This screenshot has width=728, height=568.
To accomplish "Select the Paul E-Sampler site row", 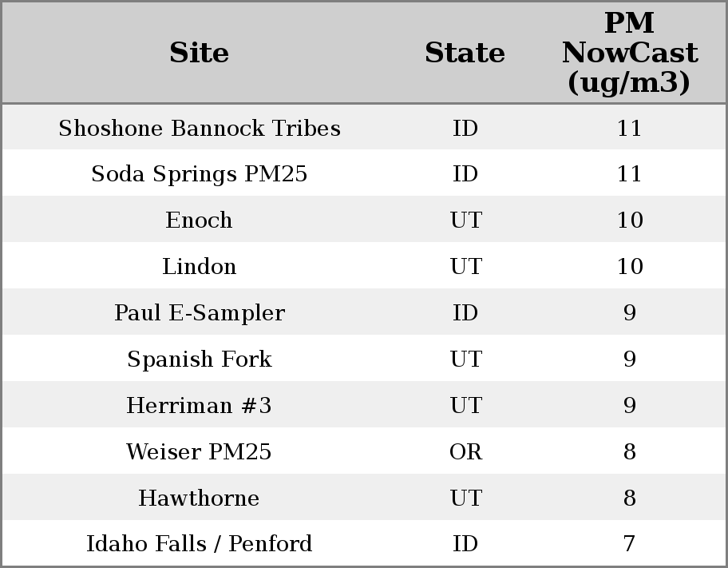I will click(x=199, y=313).
